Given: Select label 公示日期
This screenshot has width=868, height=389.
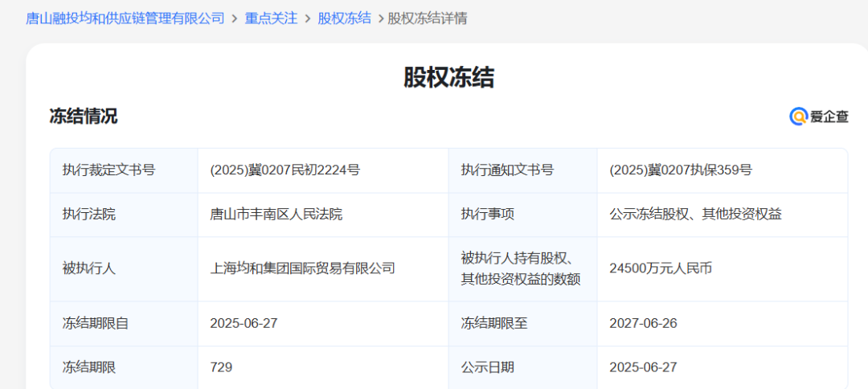Looking at the screenshot, I should click(x=487, y=366).
